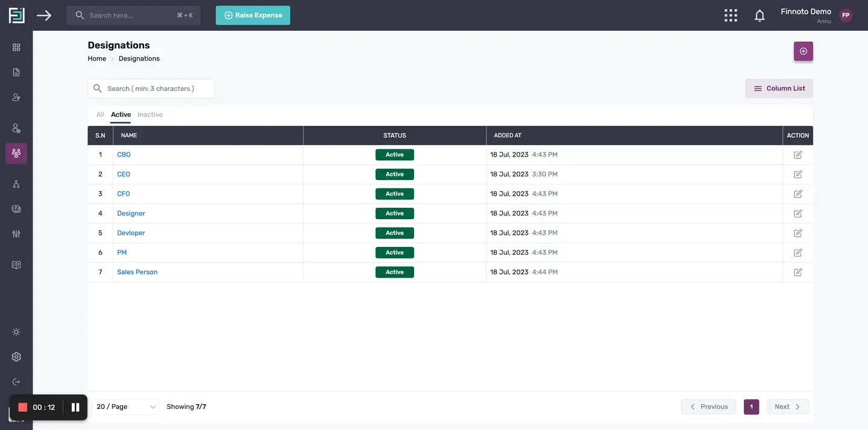Click the 3:30 PM timestamp of CEO

(545, 174)
